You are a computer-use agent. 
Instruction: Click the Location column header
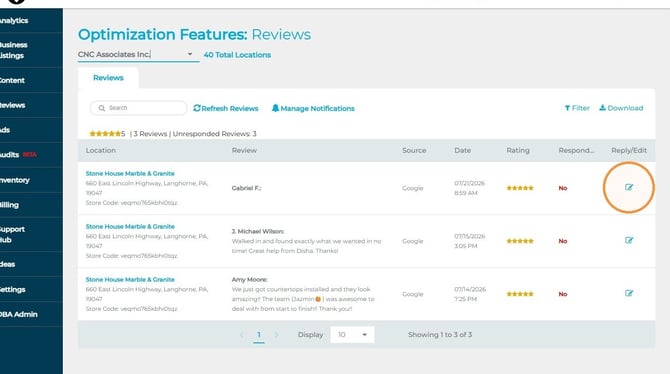tap(100, 150)
